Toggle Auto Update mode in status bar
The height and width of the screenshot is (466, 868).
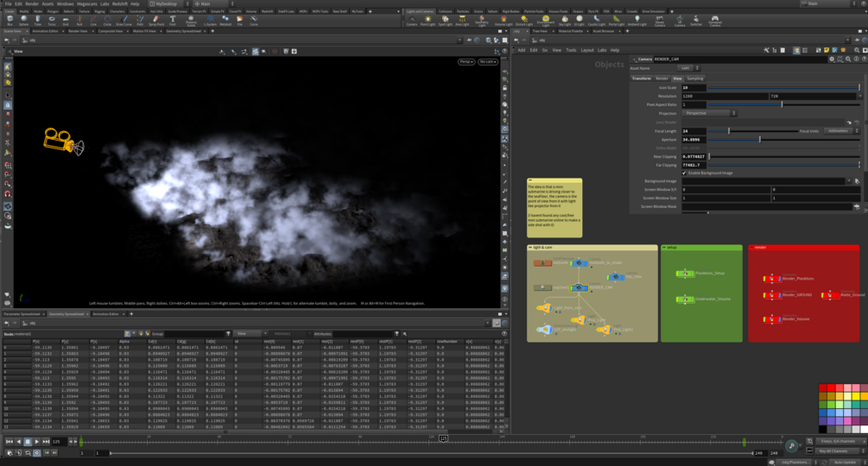click(846, 463)
